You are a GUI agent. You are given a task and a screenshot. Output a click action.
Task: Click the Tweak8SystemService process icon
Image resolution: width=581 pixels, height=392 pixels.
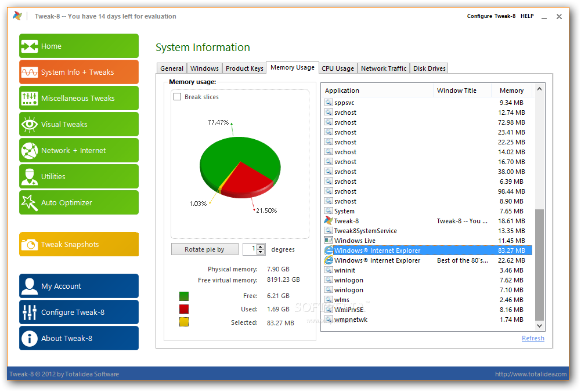click(329, 230)
